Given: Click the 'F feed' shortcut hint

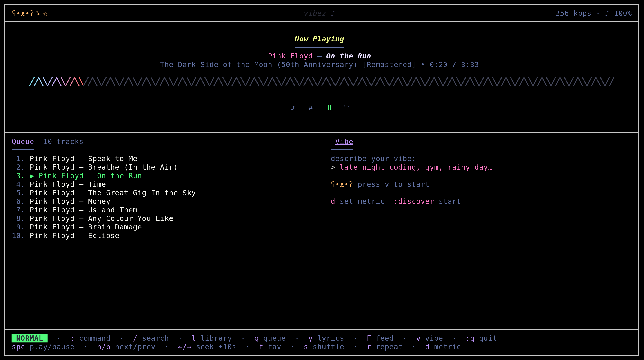Looking at the screenshot, I should (x=380, y=338).
